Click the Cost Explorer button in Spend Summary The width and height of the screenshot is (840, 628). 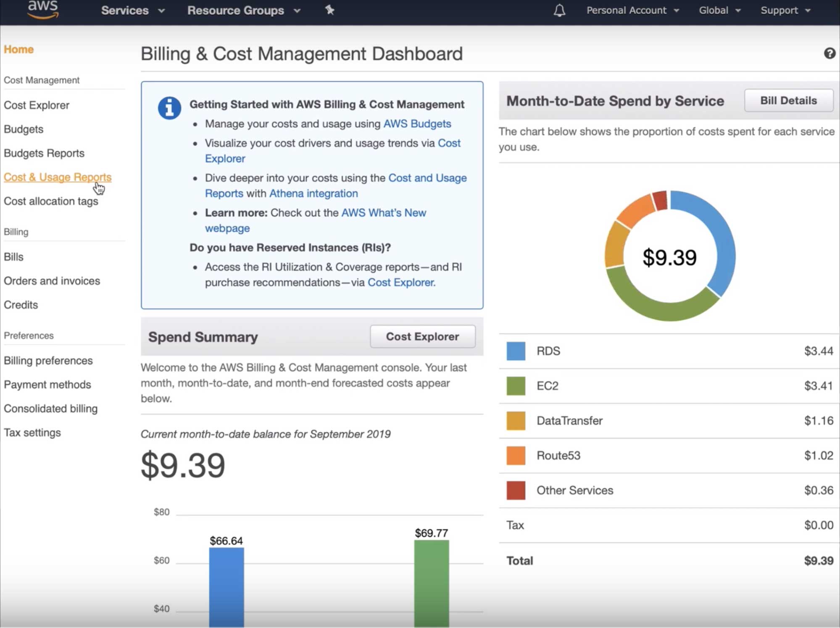(x=422, y=336)
